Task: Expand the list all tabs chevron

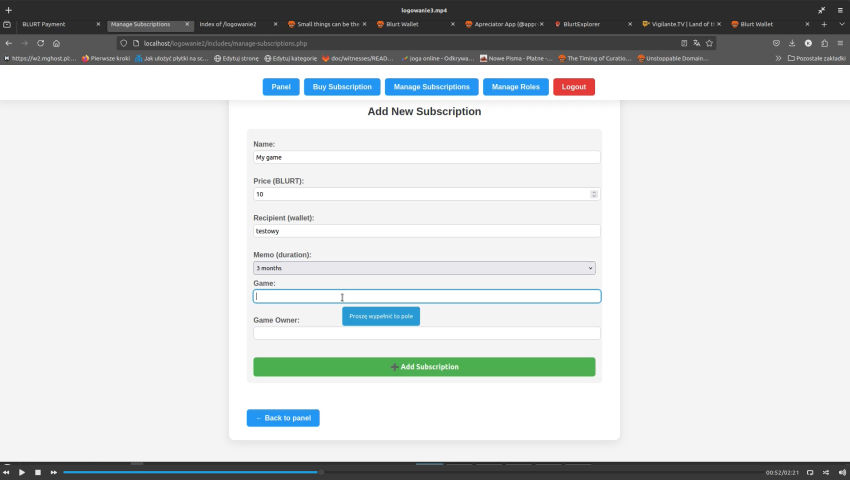Action: tap(841, 24)
